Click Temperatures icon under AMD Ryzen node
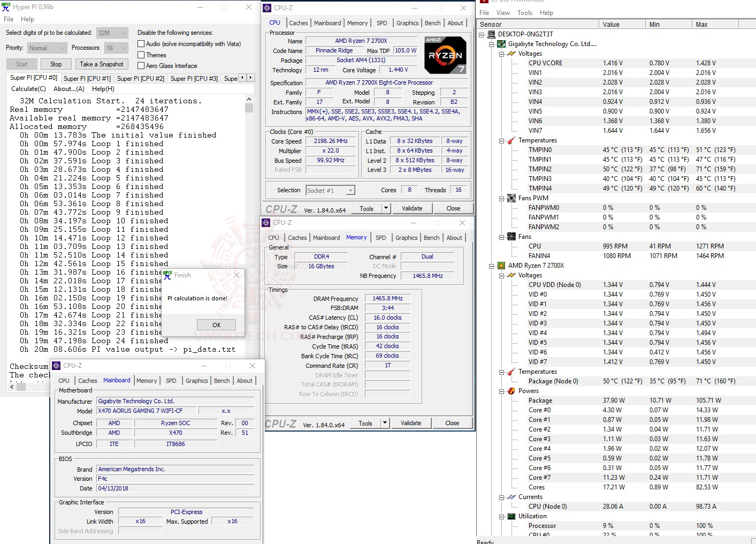The image size is (756, 544). point(511,372)
